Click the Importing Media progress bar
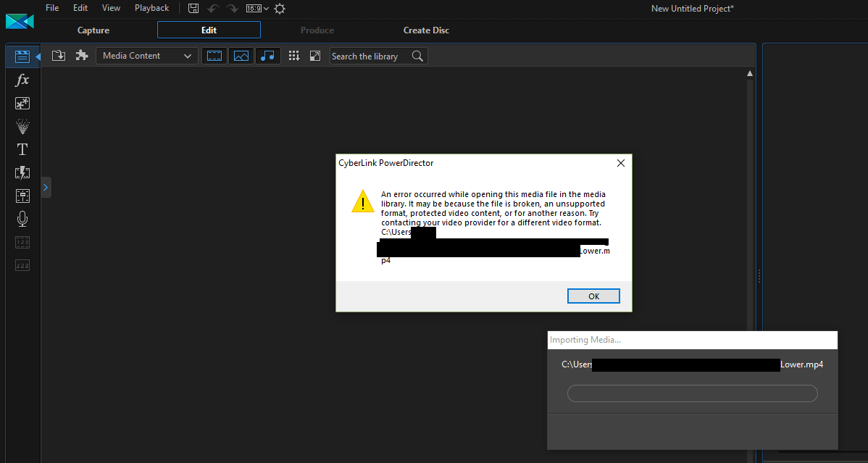This screenshot has width=868, height=463. pos(693,393)
